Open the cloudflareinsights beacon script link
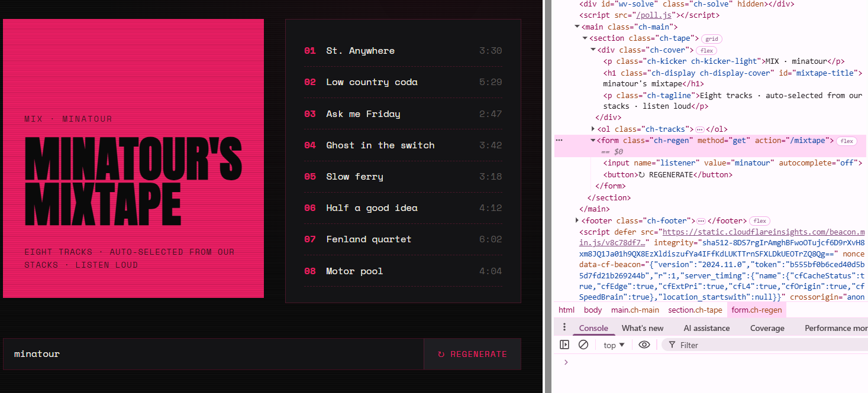Screen dimensions: 868x393 click(722, 237)
